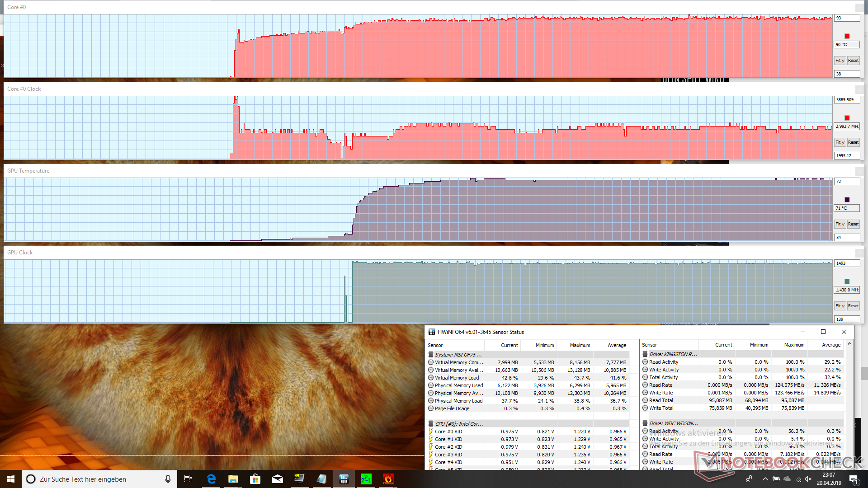
Task: Click the purple GPU Temperature color swatch
Action: click(847, 200)
